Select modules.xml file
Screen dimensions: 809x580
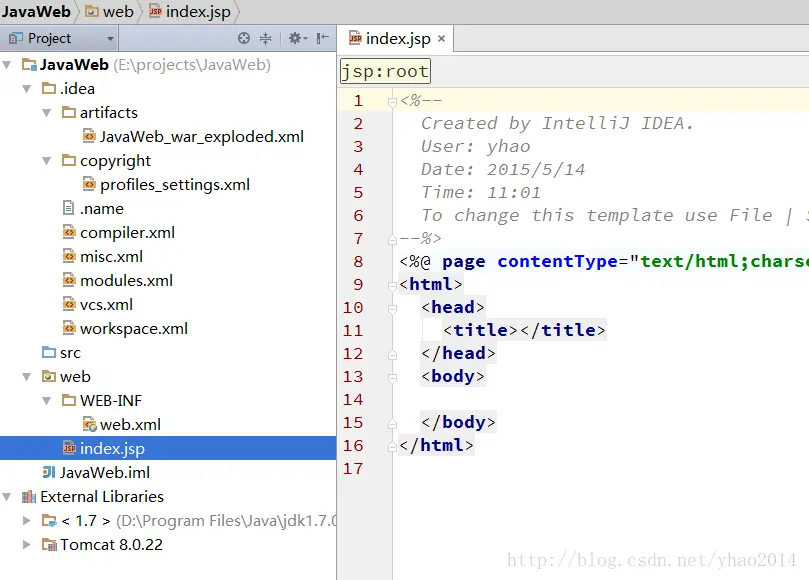(126, 281)
